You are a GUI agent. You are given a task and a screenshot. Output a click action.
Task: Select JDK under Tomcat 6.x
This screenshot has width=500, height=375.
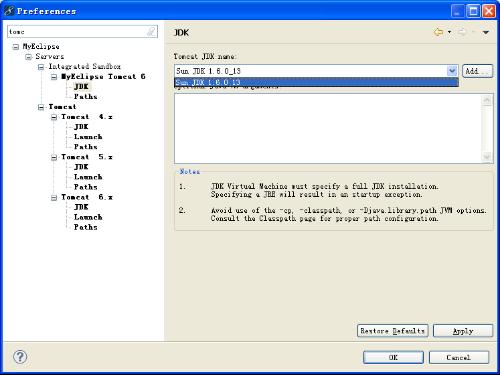point(81,207)
